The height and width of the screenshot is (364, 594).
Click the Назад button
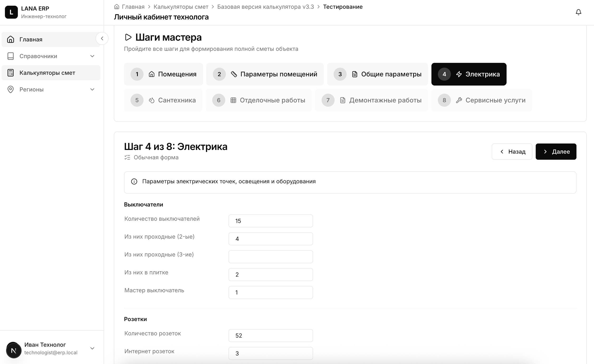coord(512,152)
